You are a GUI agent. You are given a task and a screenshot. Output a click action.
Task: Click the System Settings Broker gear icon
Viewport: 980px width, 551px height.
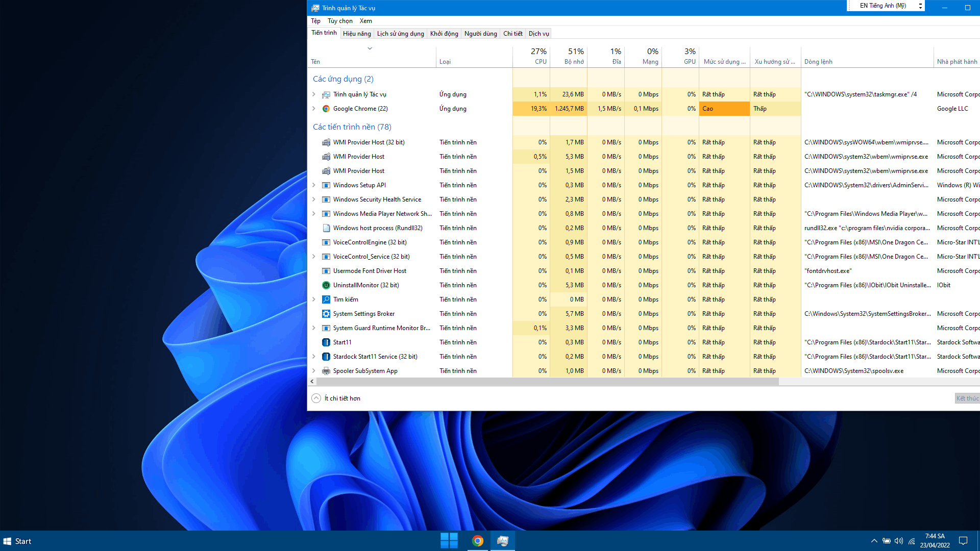(x=326, y=314)
